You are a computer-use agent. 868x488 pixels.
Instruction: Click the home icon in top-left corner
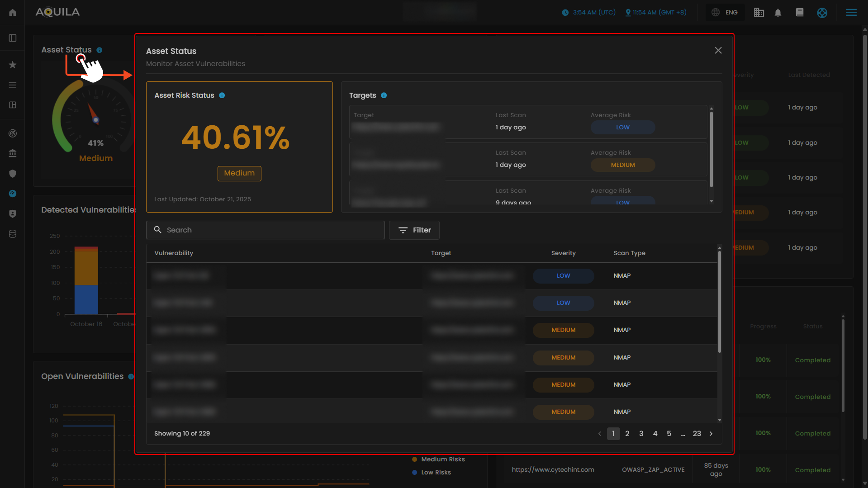[13, 12]
